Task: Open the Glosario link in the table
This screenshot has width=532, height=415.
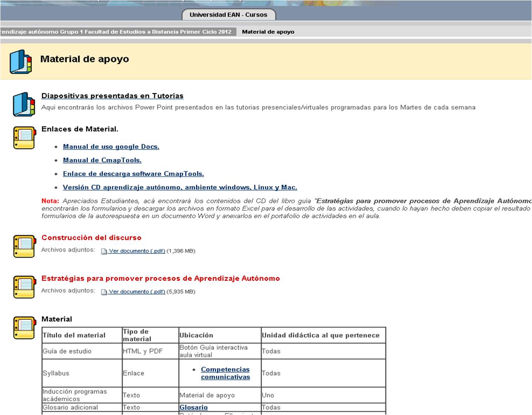Action: (193, 408)
